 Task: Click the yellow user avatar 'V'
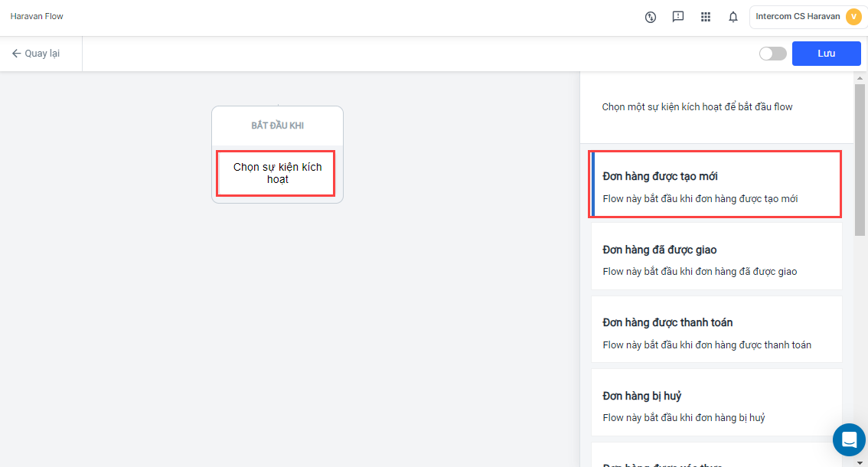[x=853, y=17]
